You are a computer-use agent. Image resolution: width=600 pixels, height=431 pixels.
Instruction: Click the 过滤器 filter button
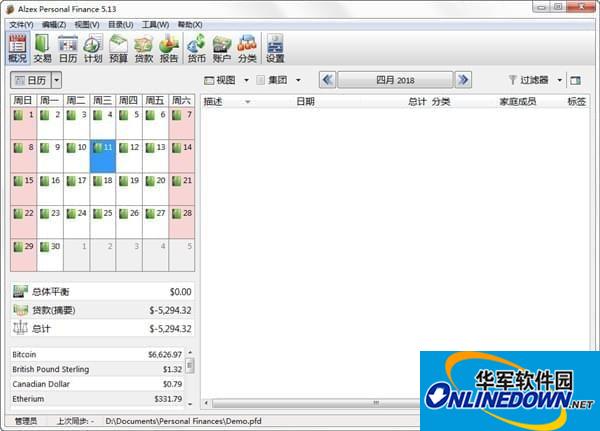[x=528, y=80]
